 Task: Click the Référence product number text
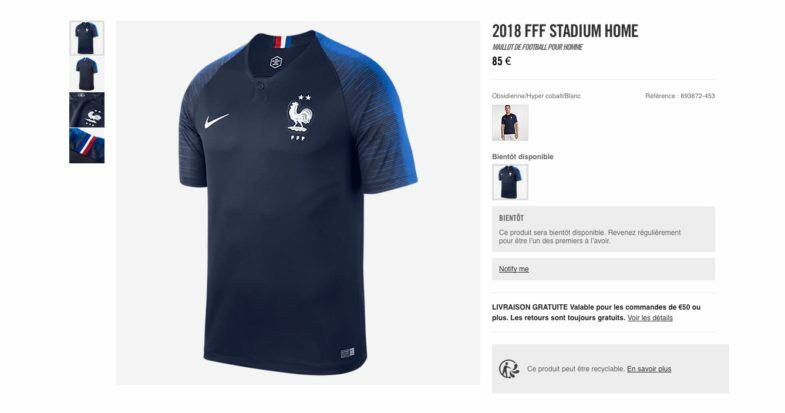pyautogui.click(x=680, y=96)
